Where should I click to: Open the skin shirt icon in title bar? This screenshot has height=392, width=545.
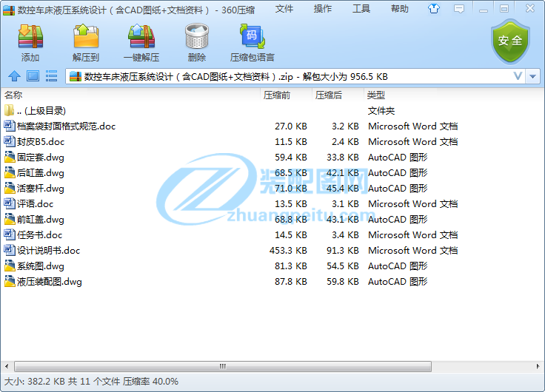[434, 8]
